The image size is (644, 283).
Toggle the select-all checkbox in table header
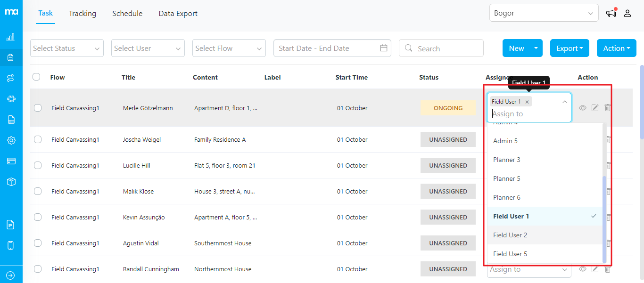(36, 77)
